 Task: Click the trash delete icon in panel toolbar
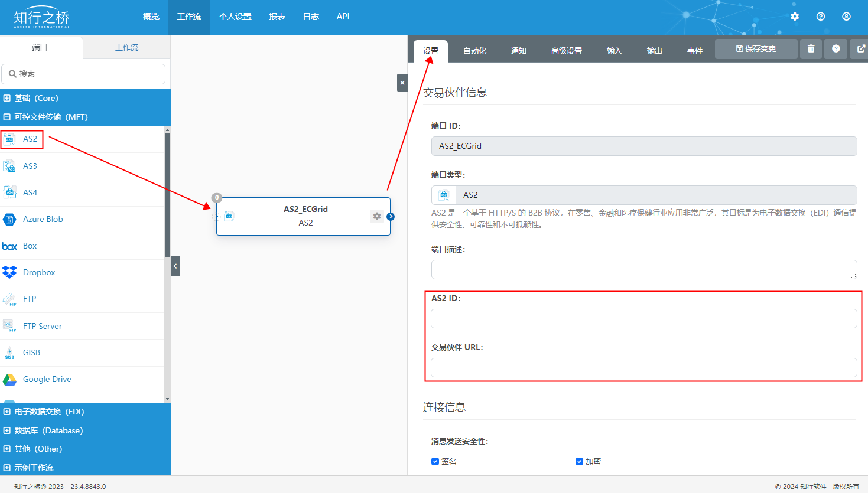coord(811,49)
